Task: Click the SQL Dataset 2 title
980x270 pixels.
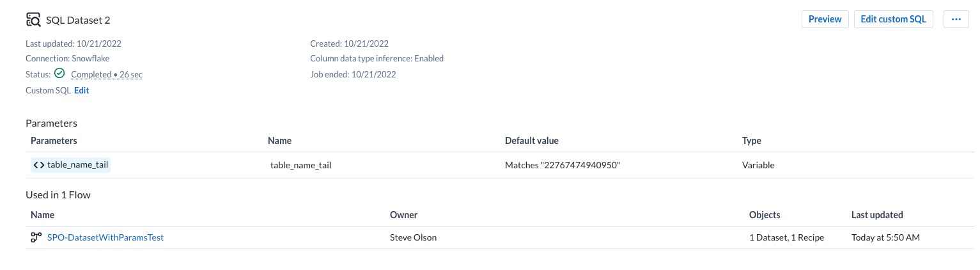Action: [x=78, y=20]
